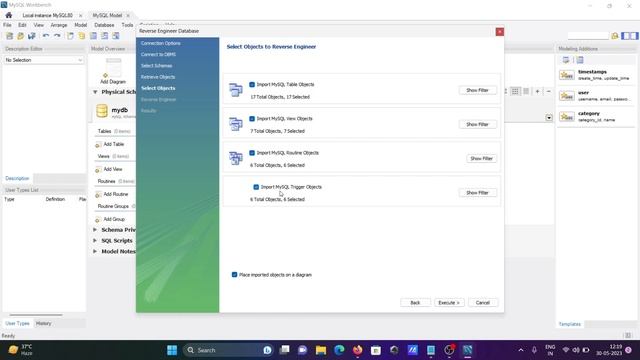640x360 pixels.
Task: Click the Open Model folder toolbar icon
Action: point(20,36)
